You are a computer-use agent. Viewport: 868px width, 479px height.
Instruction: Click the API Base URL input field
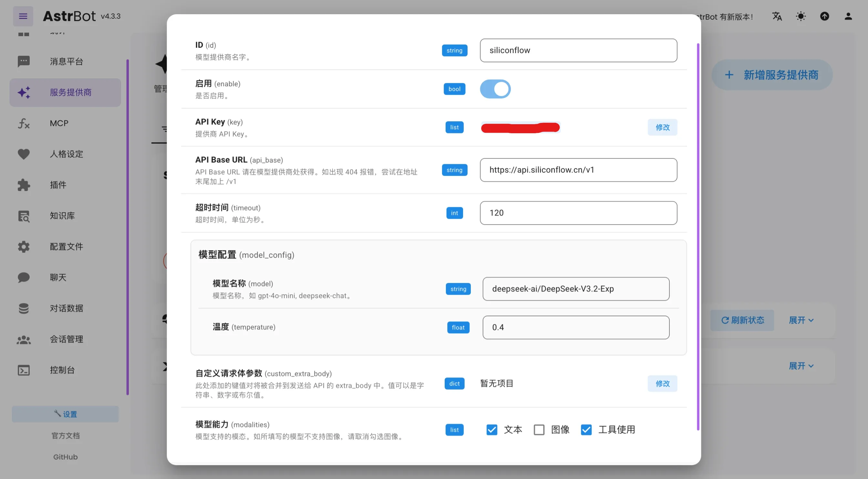(x=578, y=170)
